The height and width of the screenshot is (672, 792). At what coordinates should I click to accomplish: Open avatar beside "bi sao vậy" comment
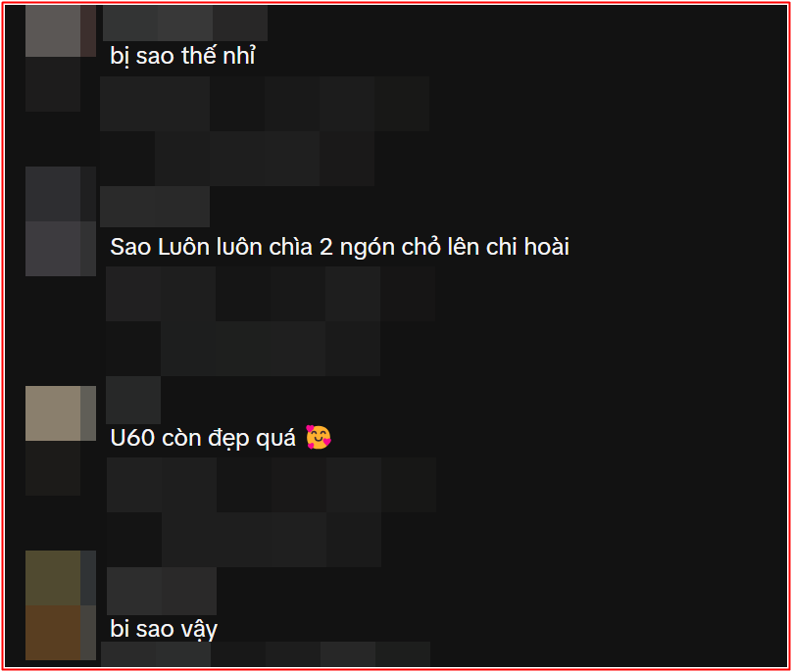point(60,604)
